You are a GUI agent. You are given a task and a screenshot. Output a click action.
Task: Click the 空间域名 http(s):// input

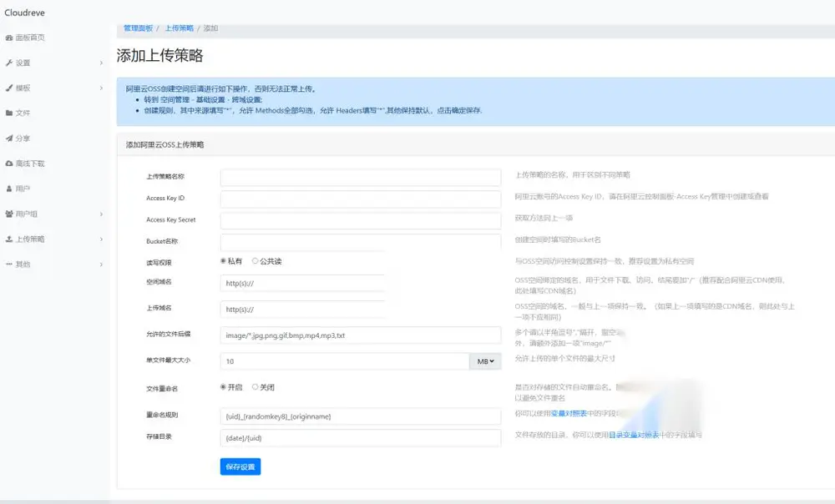pos(302,283)
